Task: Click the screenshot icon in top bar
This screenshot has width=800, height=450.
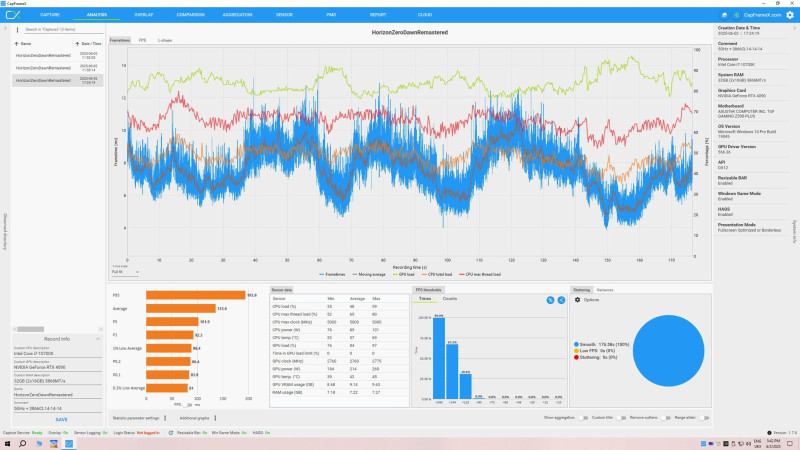Action: (x=724, y=15)
